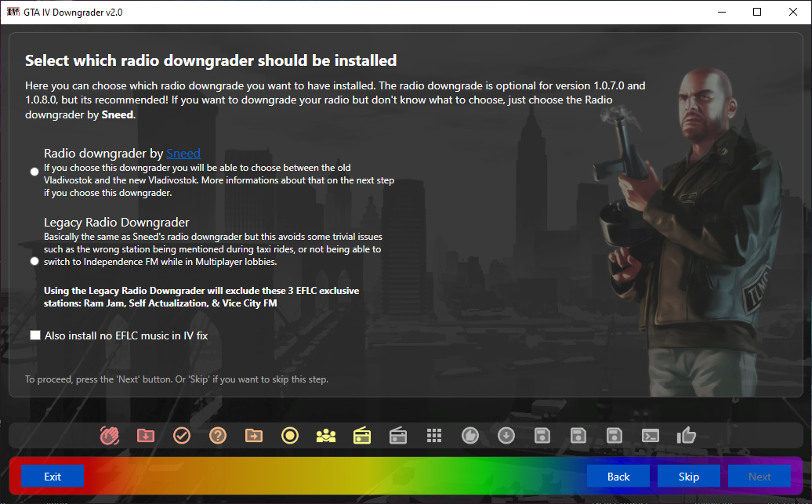
Task: Click the gray circled down-arrow step icon
Action: 506,435
